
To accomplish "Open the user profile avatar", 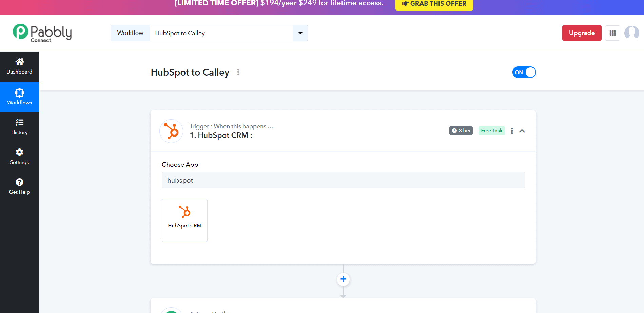I will pos(631,33).
